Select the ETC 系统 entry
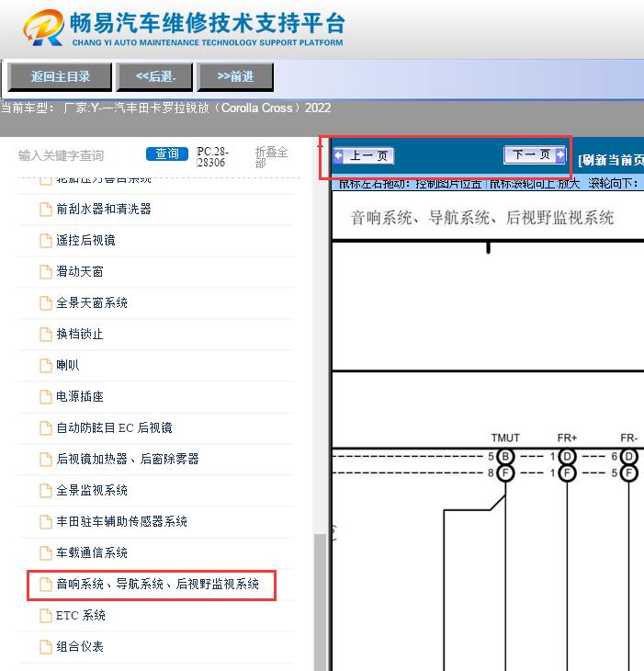Screen dimensions: 644x671 point(81,615)
